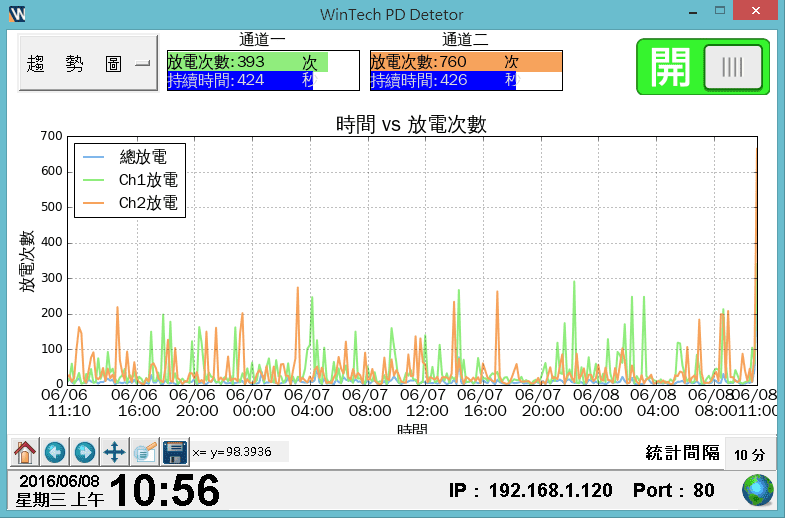The width and height of the screenshot is (785, 518).
Task: Select Ch1放電 entry in chart legend
Action: tap(146, 180)
